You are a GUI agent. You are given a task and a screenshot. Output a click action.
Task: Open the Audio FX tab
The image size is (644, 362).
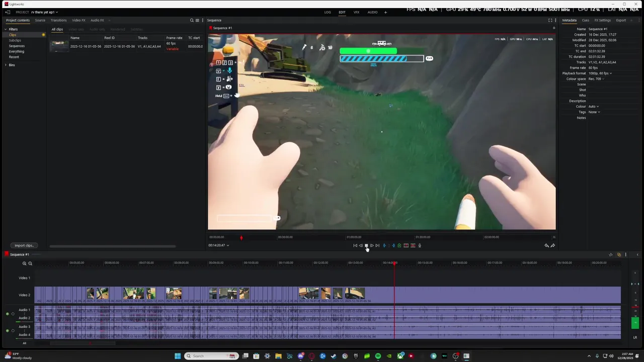97,20
